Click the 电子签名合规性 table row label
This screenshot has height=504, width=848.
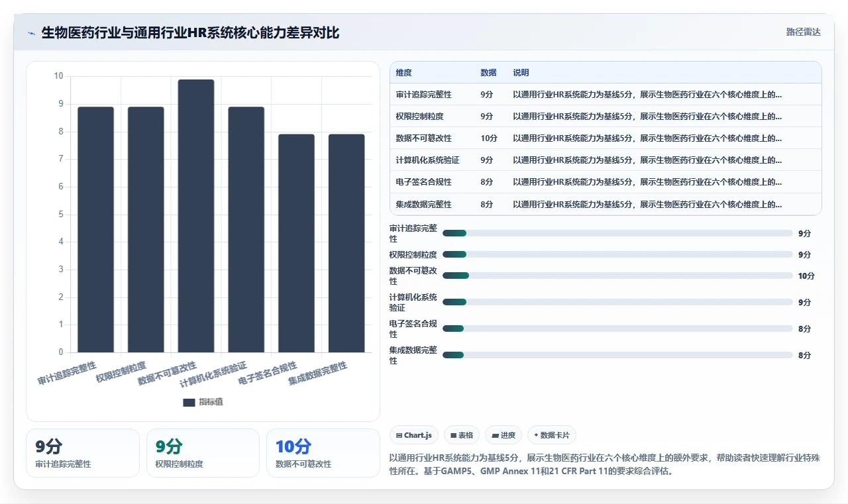(x=423, y=182)
